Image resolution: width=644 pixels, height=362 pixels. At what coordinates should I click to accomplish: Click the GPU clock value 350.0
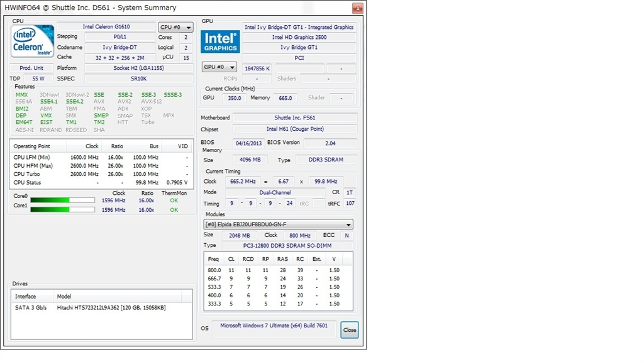235,98
